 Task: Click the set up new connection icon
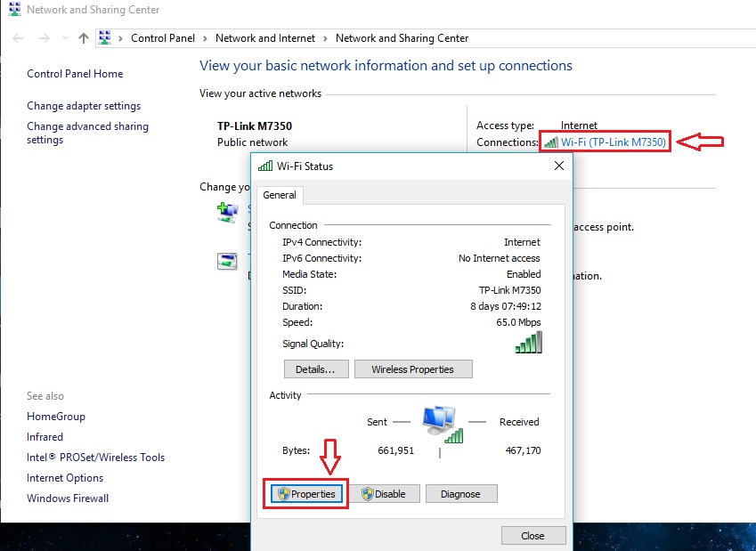pos(228,212)
